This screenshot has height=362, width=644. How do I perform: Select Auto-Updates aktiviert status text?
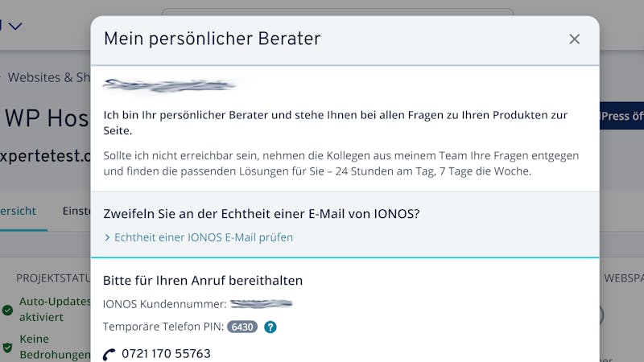tap(55, 309)
